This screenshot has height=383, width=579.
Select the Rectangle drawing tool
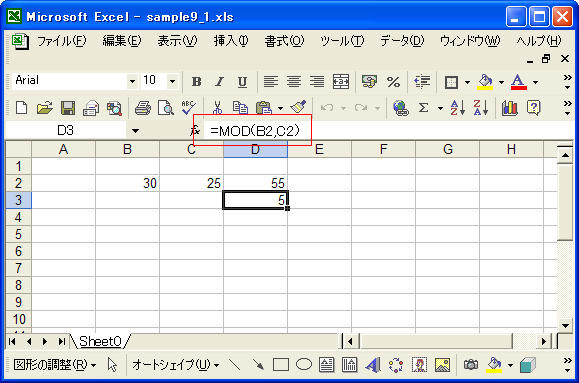(x=281, y=365)
